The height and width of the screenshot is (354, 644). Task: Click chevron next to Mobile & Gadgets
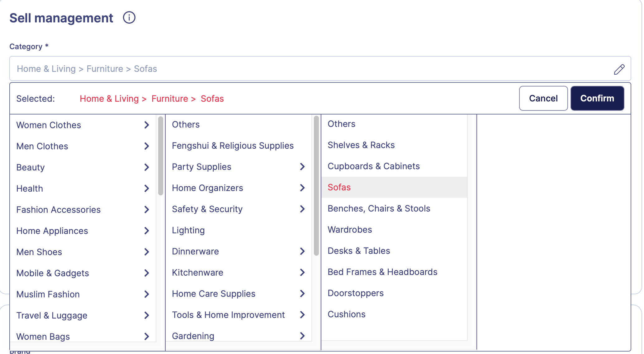pos(147,273)
